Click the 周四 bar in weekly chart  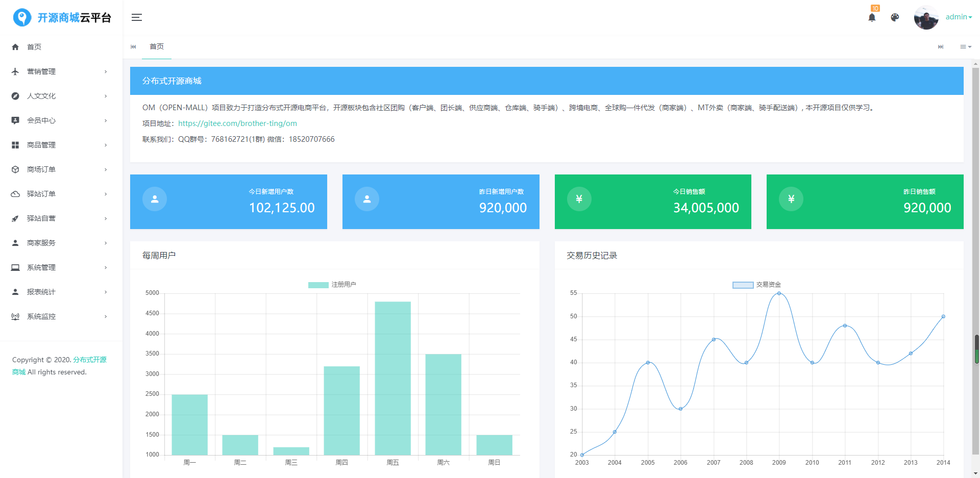341,411
